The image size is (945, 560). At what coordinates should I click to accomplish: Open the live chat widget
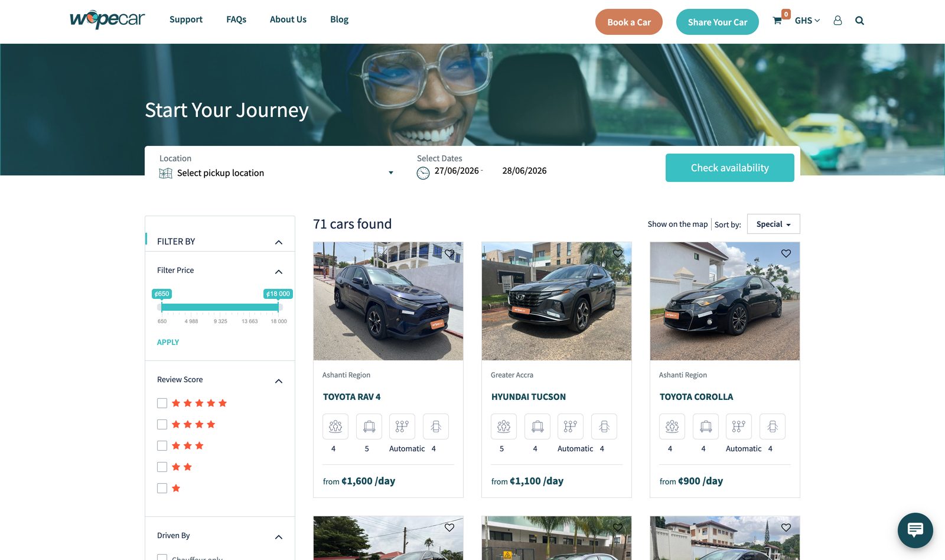coord(915,530)
